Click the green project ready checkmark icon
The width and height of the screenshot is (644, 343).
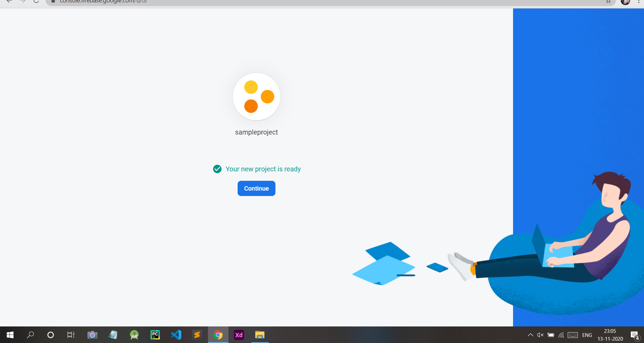217,169
